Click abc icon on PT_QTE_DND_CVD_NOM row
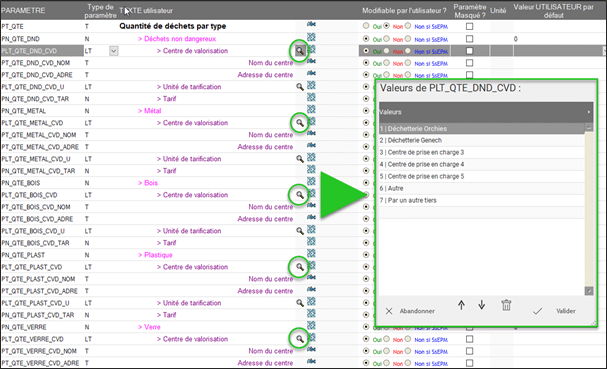607x369 pixels. [x=311, y=61]
